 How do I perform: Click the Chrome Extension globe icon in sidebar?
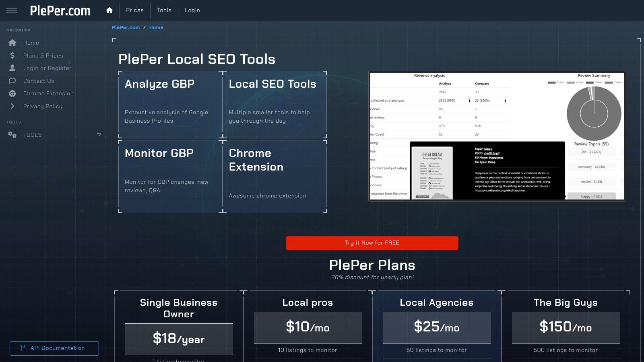12,93
